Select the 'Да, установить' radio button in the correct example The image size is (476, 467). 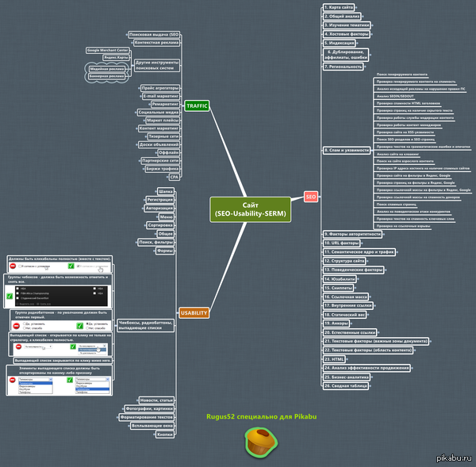click(89, 323)
